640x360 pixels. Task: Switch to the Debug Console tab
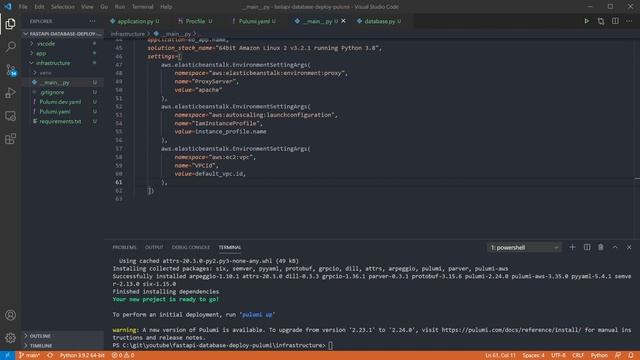coord(191,247)
